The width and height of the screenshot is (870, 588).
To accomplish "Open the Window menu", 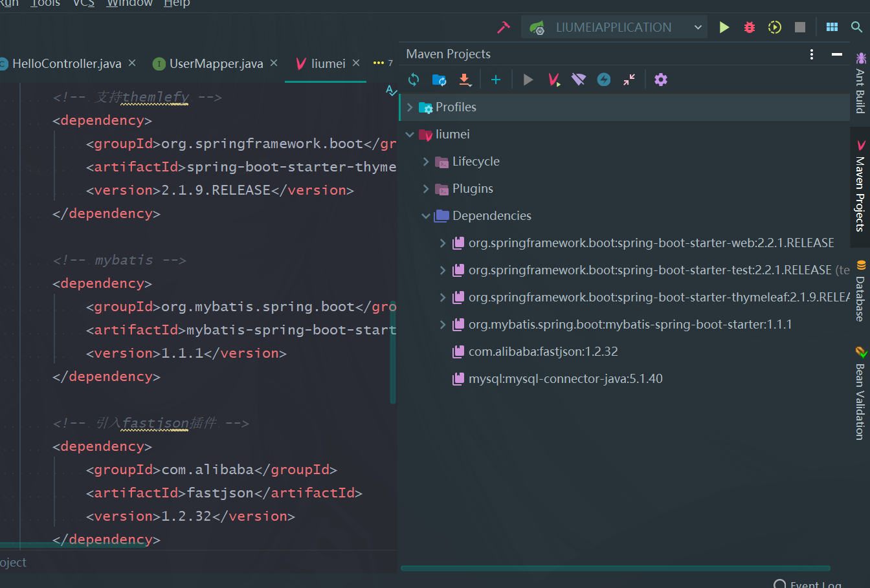I will click(129, 4).
